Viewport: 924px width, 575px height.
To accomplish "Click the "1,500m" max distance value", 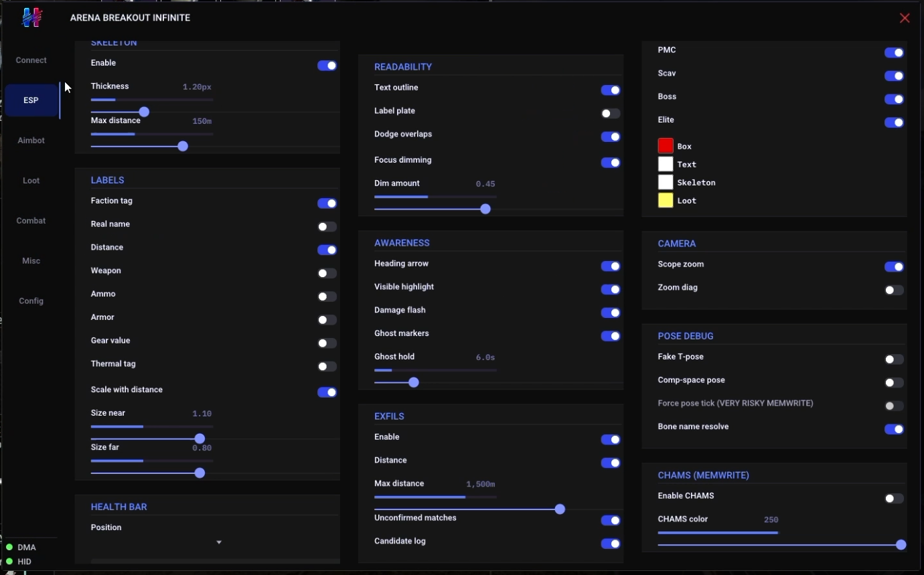I will click(x=481, y=484).
